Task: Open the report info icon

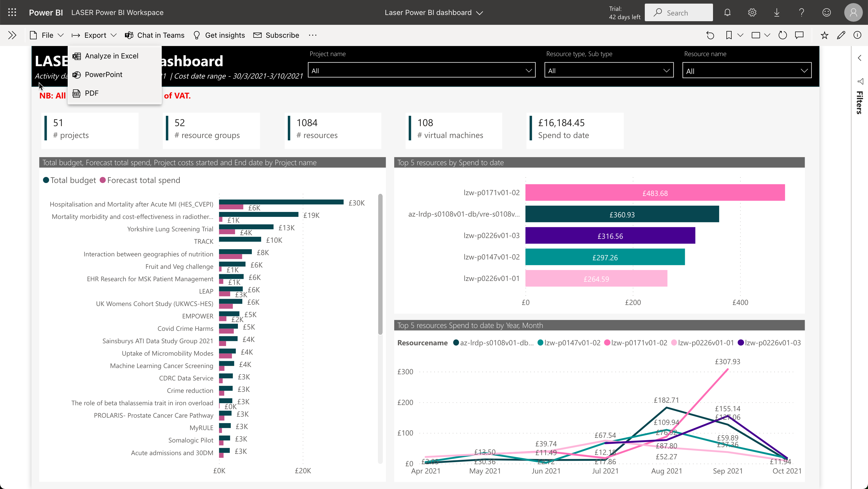Action: pos(857,35)
